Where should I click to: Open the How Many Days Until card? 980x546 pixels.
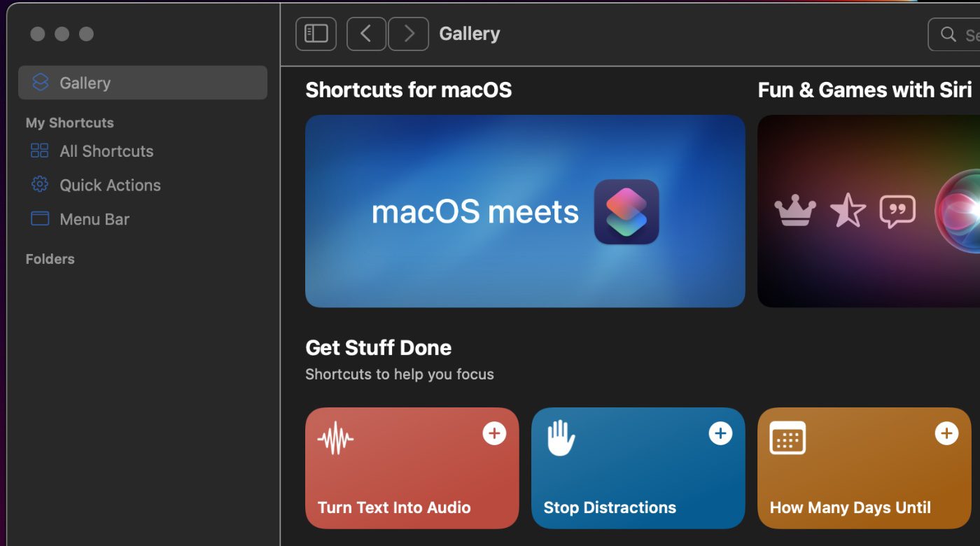coord(864,468)
